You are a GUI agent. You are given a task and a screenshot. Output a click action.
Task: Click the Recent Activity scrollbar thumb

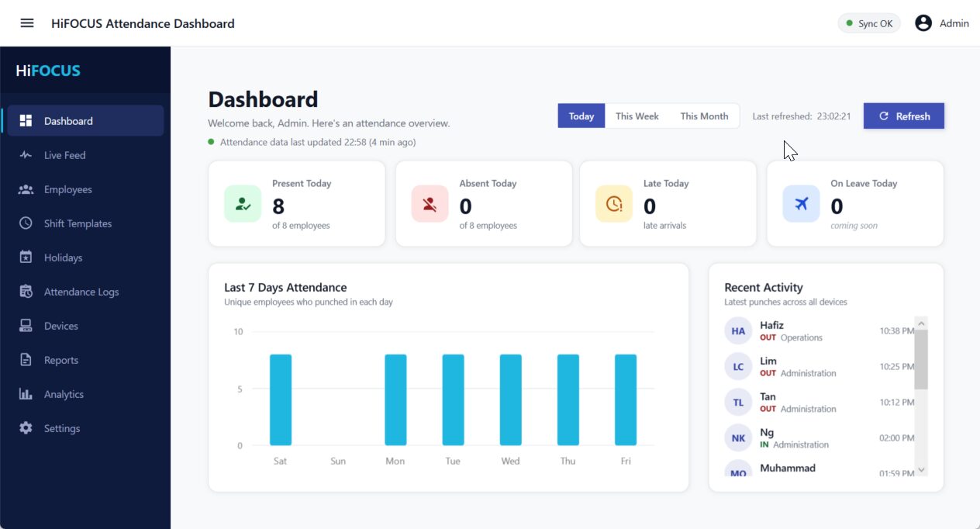[921, 359]
